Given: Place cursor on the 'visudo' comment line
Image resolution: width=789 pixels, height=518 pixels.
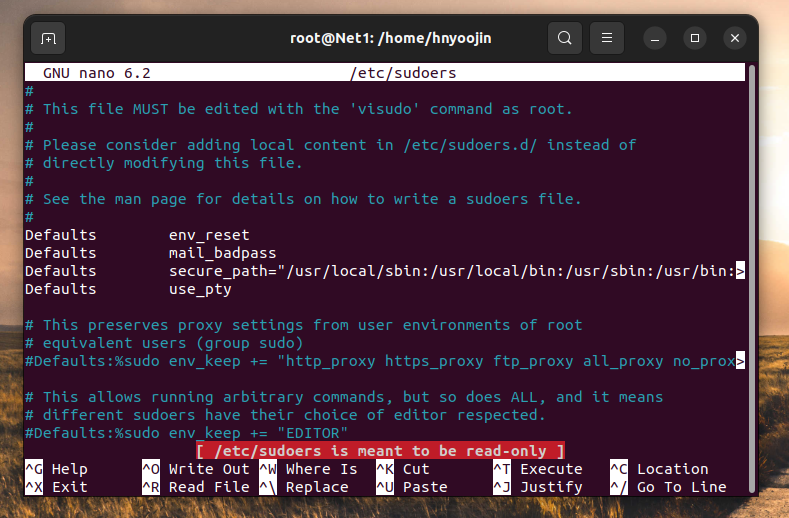Looking at the screenshot, I should (299, 109).
